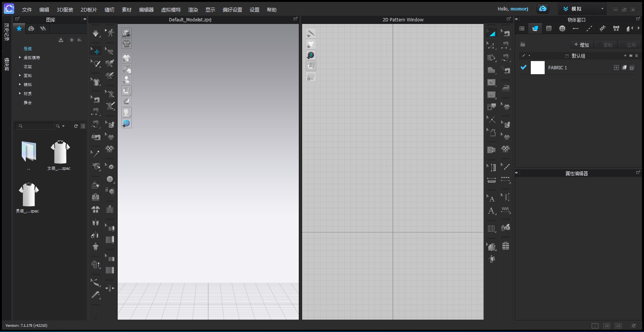Open the Button tab in object window
644x332 pixels.
[562, 28]
